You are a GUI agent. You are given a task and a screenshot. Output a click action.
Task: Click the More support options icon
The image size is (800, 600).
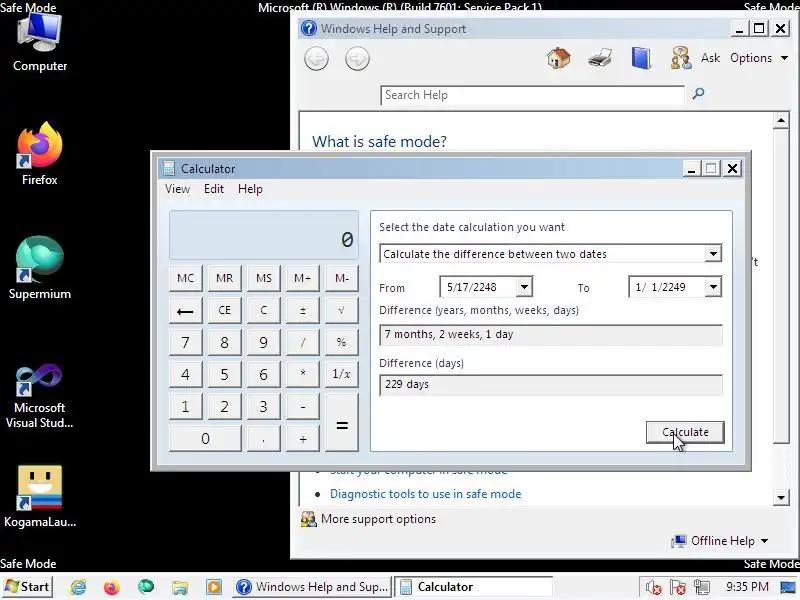pos(308,519)
